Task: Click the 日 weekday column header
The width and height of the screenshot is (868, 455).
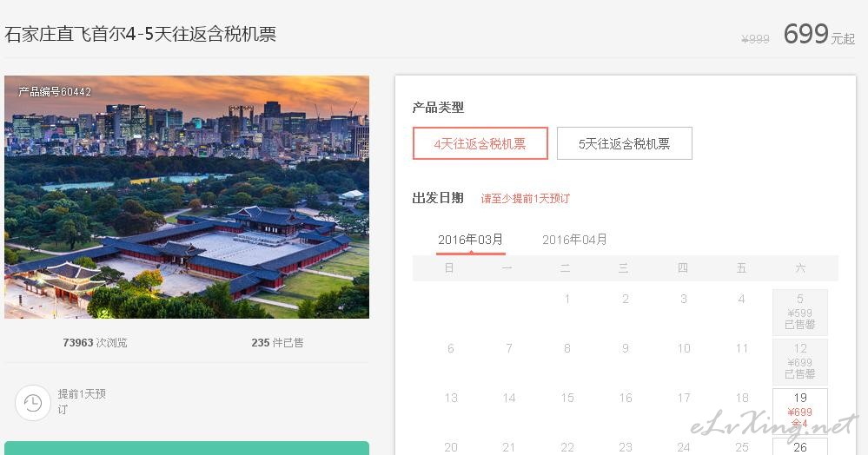Action: (449, 268)
